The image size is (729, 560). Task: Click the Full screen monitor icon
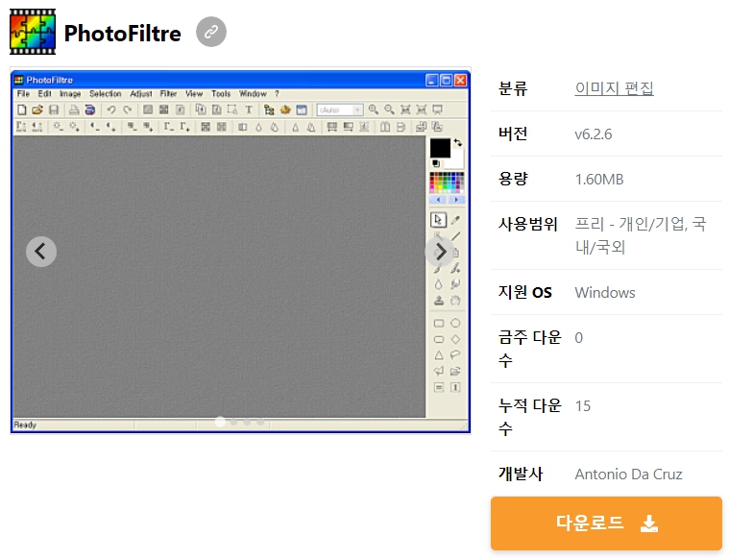(x=437, y=110)
